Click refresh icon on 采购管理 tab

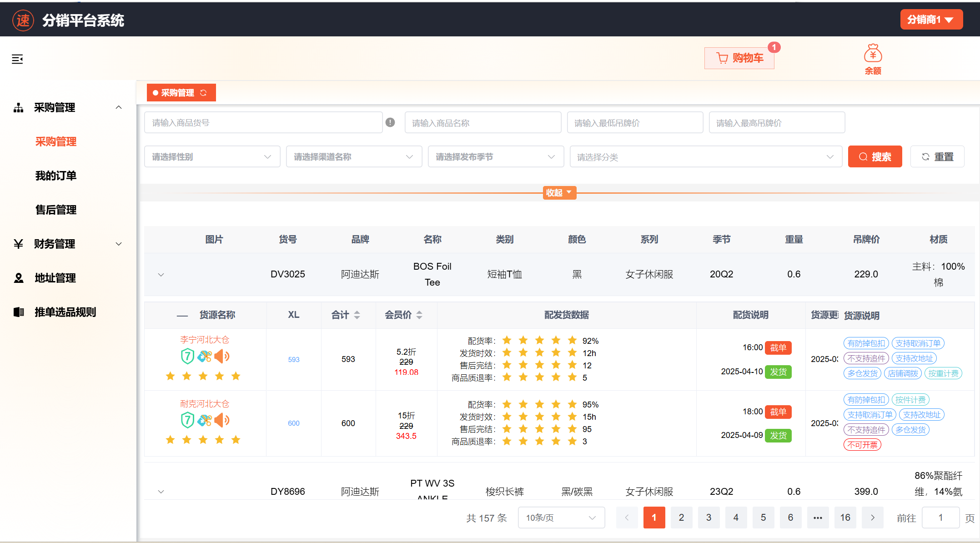[x=204, y=93]
